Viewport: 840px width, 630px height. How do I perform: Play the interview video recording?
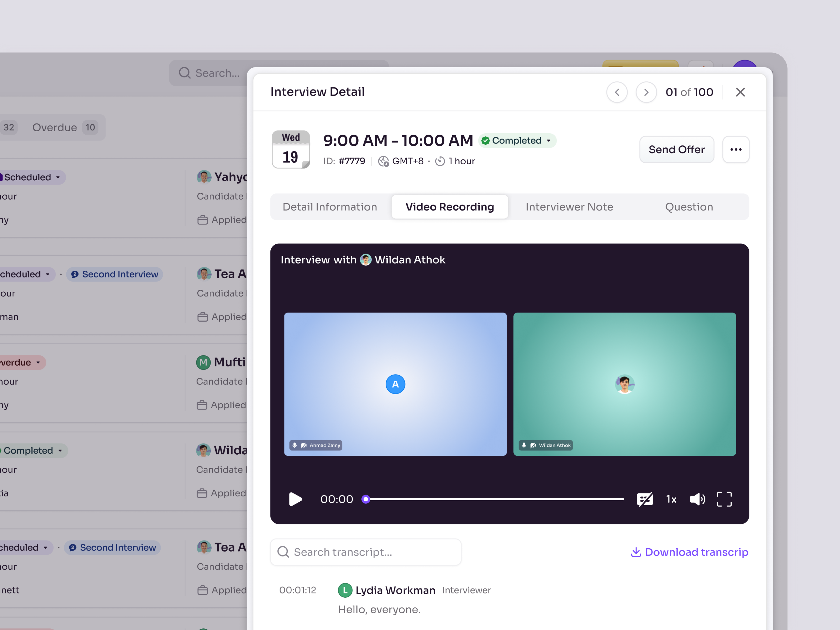pos(295,499)
